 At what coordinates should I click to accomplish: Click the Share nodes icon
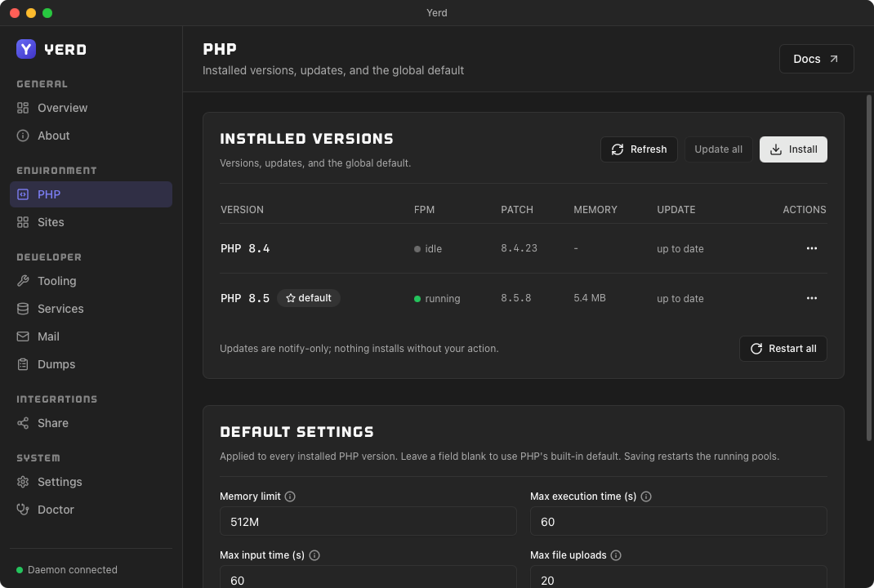click(x=23, y=423)
